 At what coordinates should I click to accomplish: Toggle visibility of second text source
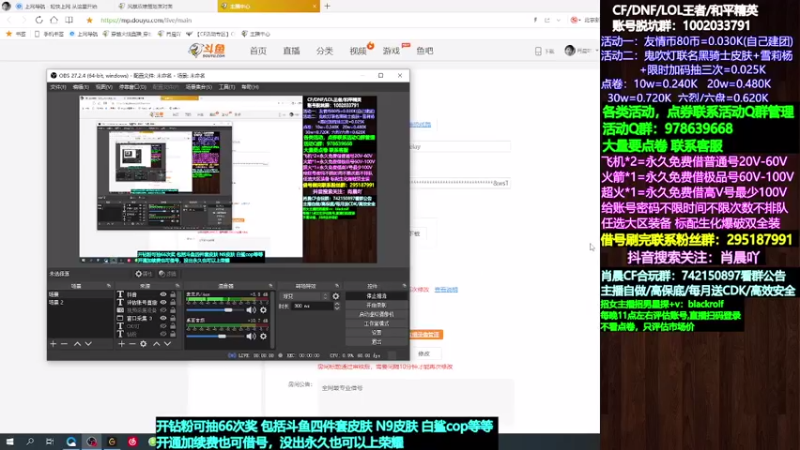[x=163, y=302]
